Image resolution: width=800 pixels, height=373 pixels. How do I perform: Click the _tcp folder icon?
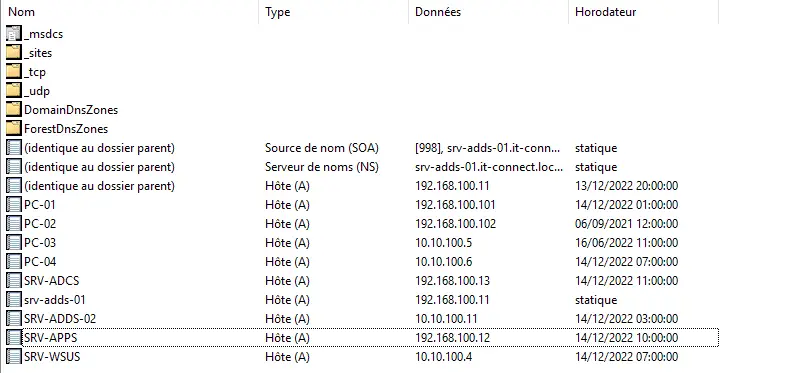14,72
